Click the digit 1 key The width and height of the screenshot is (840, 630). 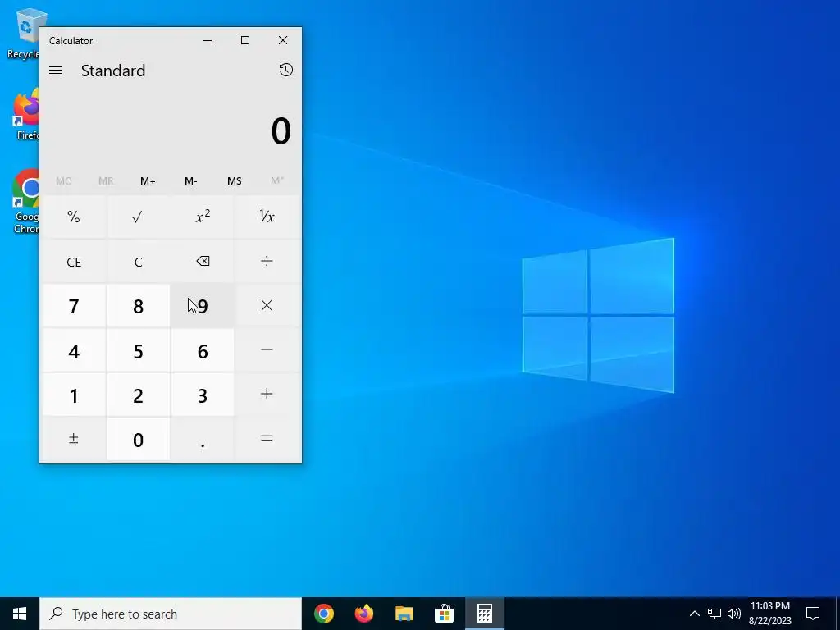tap(74, 395)
